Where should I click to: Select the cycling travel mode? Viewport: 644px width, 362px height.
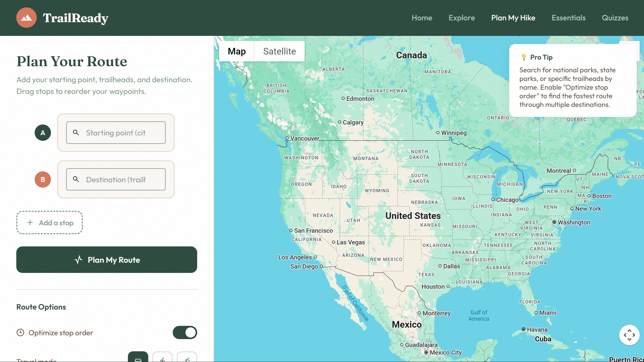pos(187,358)
